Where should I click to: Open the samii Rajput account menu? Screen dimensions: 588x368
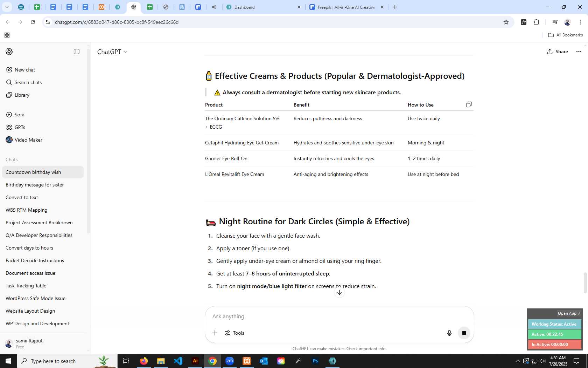click(x=43, y=343)
